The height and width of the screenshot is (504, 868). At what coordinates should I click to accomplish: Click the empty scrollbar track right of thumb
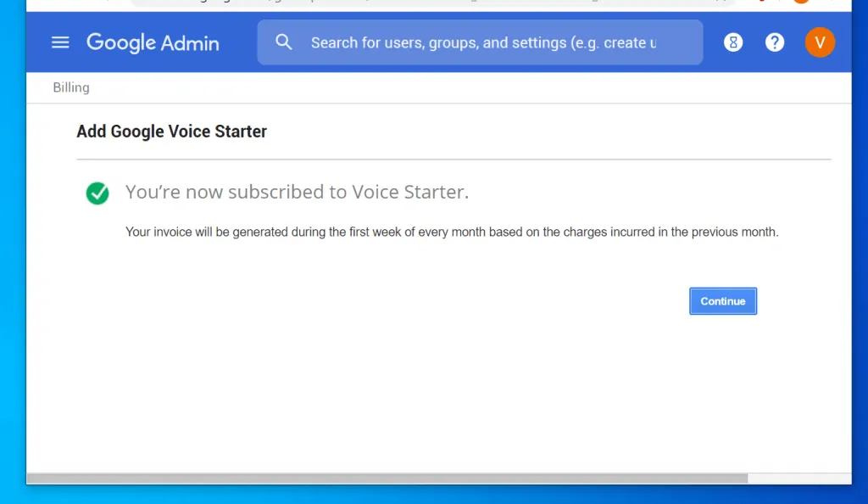point(798,479)
